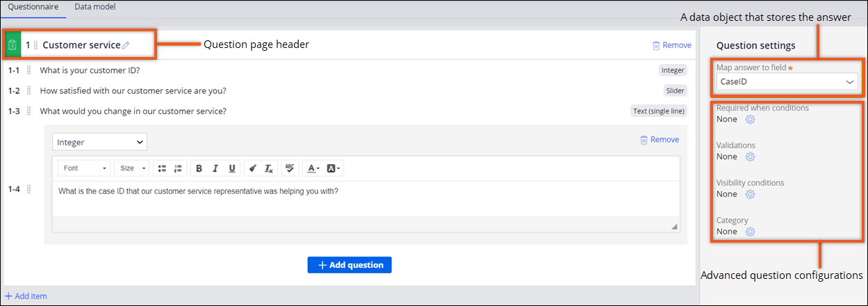Click the Add item link

pyautogui.click(x=26, y=296)
